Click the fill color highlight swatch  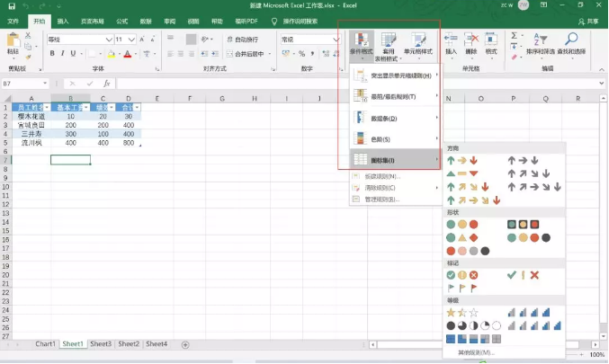click(x=111, y=54)
